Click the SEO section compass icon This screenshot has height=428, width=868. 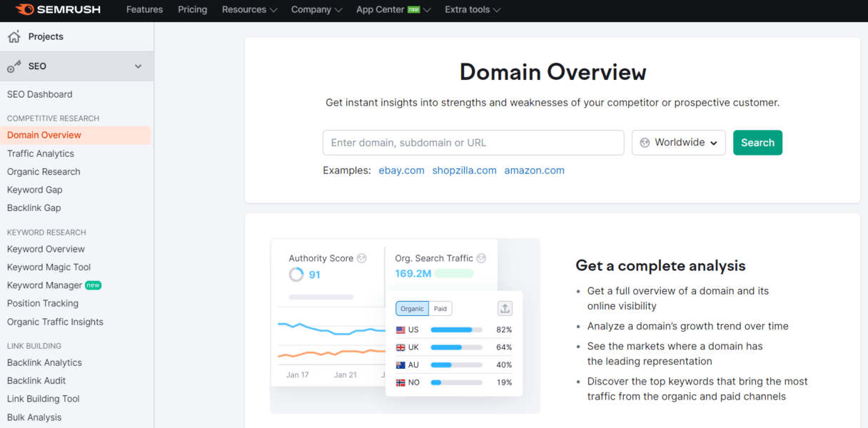(x=14, y=66)
